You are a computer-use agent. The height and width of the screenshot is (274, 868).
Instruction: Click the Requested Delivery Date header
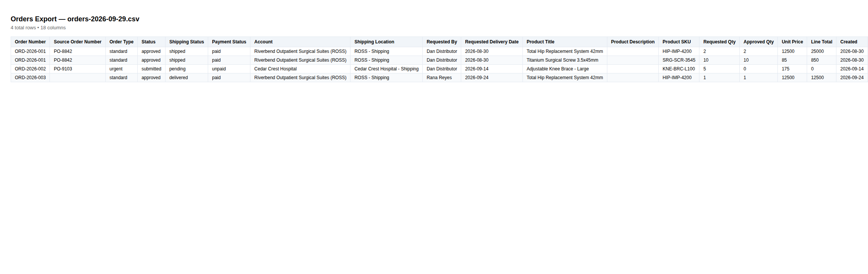(492, 42)
